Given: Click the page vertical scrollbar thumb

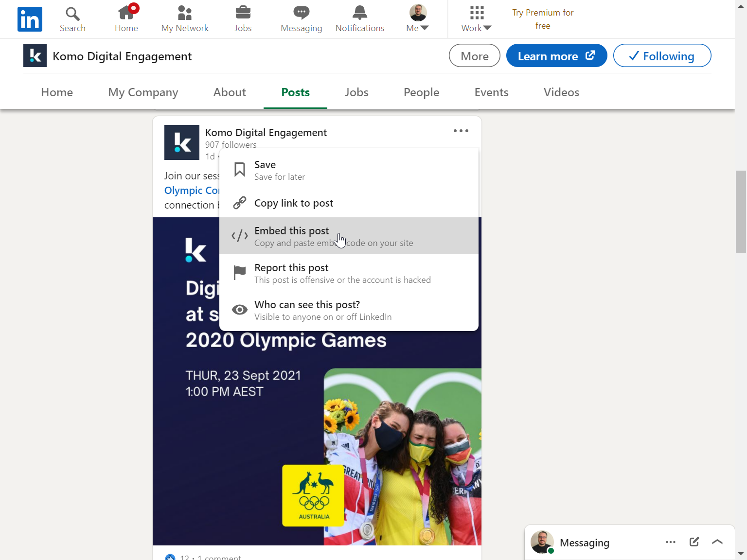Looking at the screenshot, I should point(741,212).
